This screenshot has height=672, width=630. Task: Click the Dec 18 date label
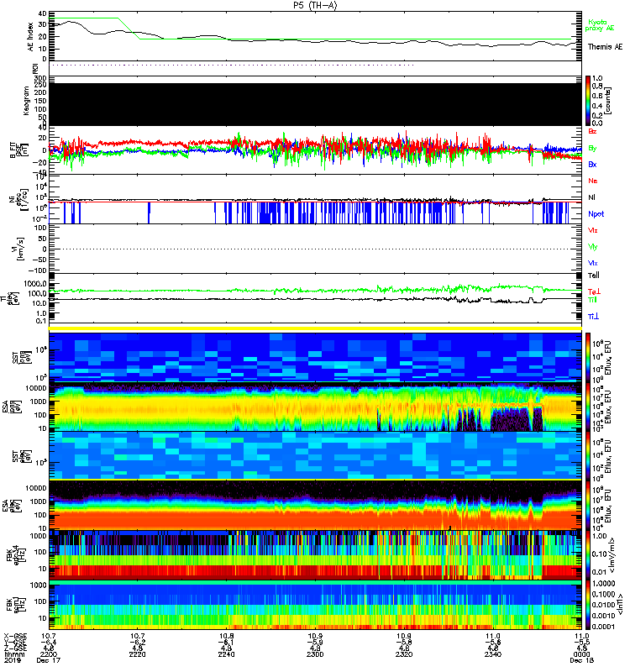click(581, 660)
